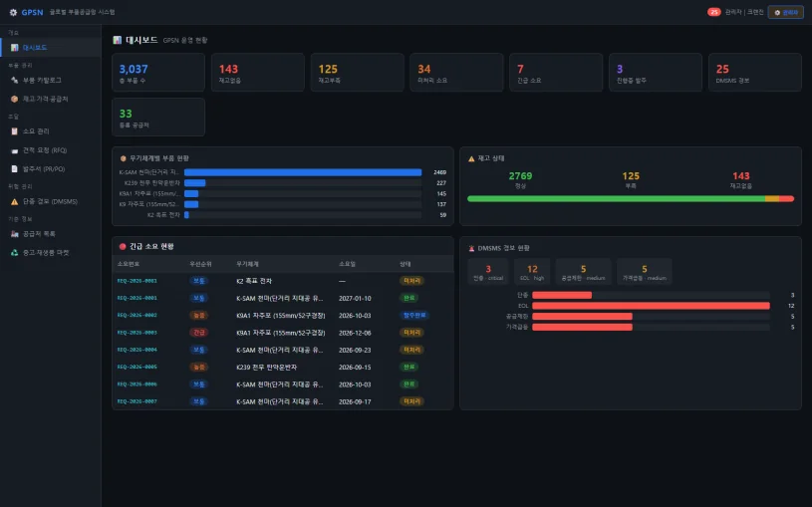Click the 발주서 (PR/PO) document icon

(x=15, y=169)
